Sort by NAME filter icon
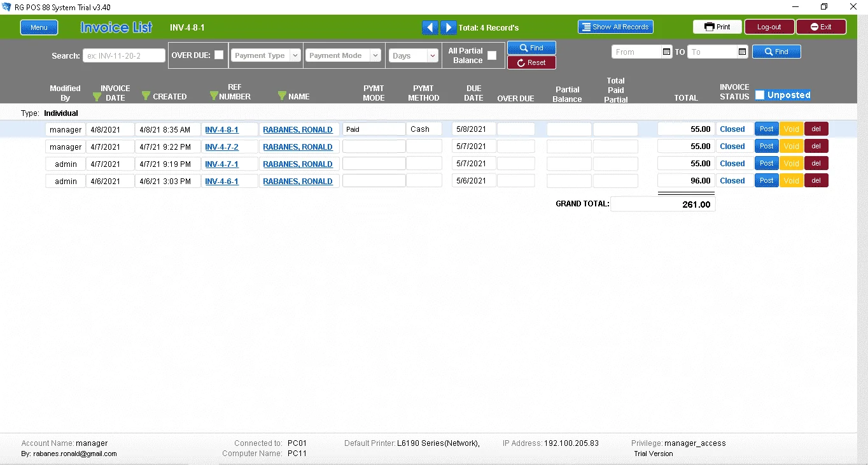This screenshot has width=868, height=465. pos(282,96)
